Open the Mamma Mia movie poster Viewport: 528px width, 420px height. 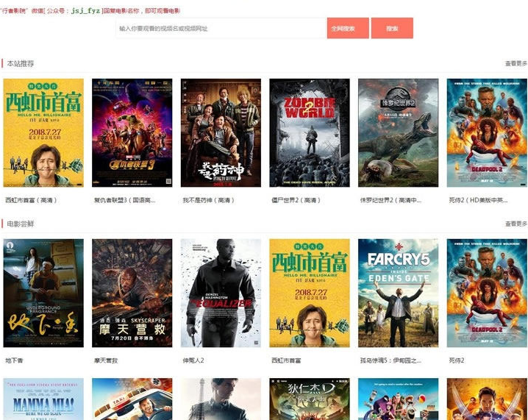click(43, 399)
